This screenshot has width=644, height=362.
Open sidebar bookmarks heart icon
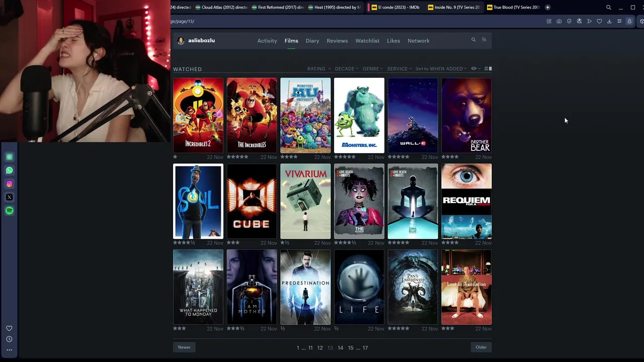(x=9, y=328)
